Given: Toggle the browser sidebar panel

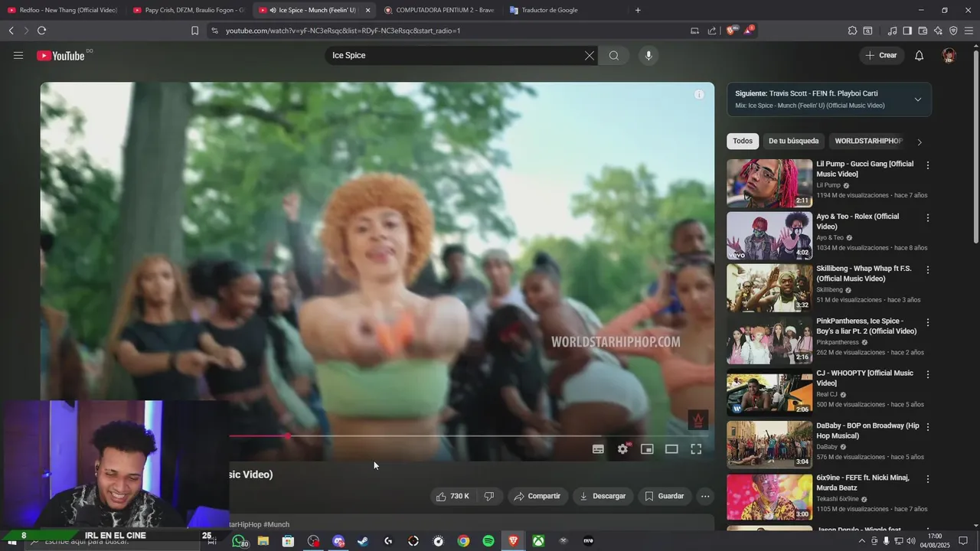Looking at the screenshot, I should (x=907, y=31).
